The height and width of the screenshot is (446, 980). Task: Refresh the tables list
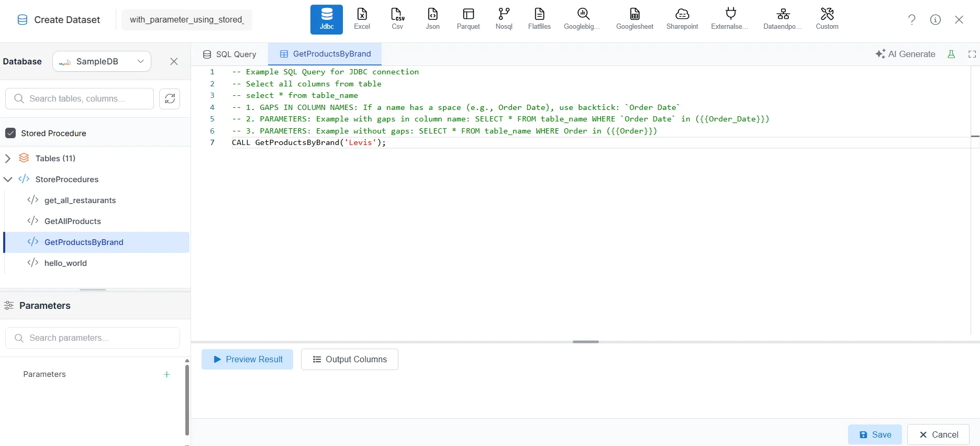tap(170, 98)
